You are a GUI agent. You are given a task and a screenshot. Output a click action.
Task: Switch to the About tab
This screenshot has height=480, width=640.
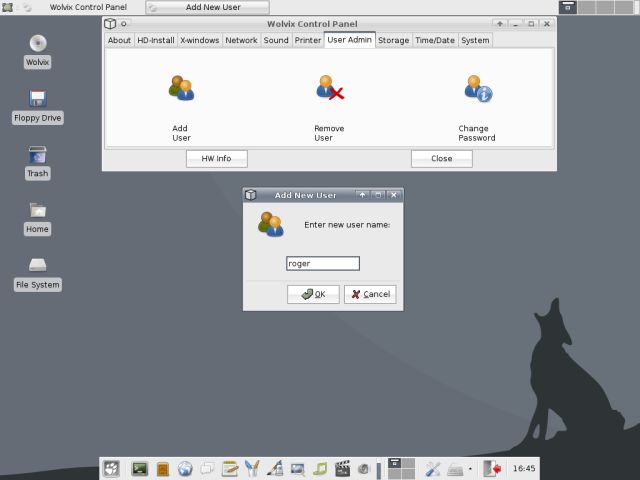click(119, 40)
